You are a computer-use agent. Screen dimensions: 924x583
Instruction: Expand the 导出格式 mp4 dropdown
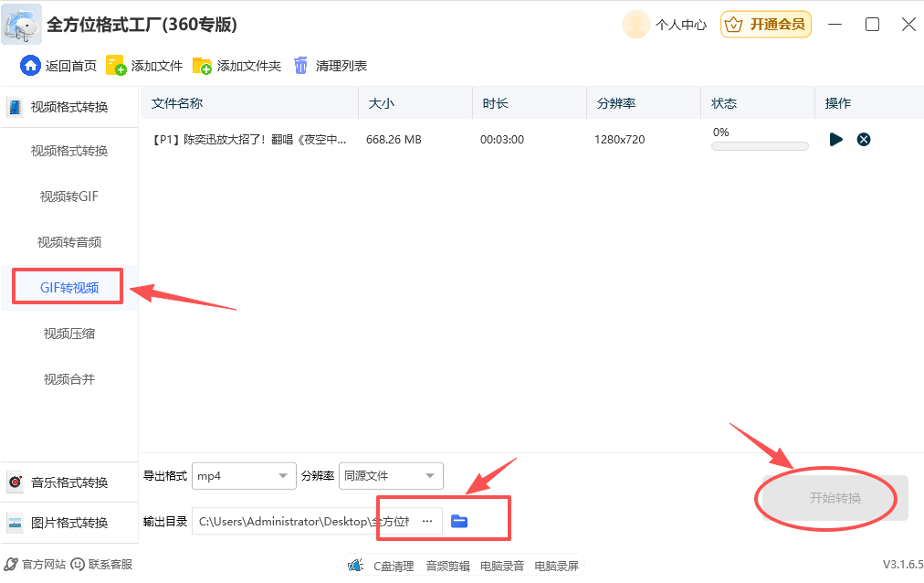click(x=245, y=476)
